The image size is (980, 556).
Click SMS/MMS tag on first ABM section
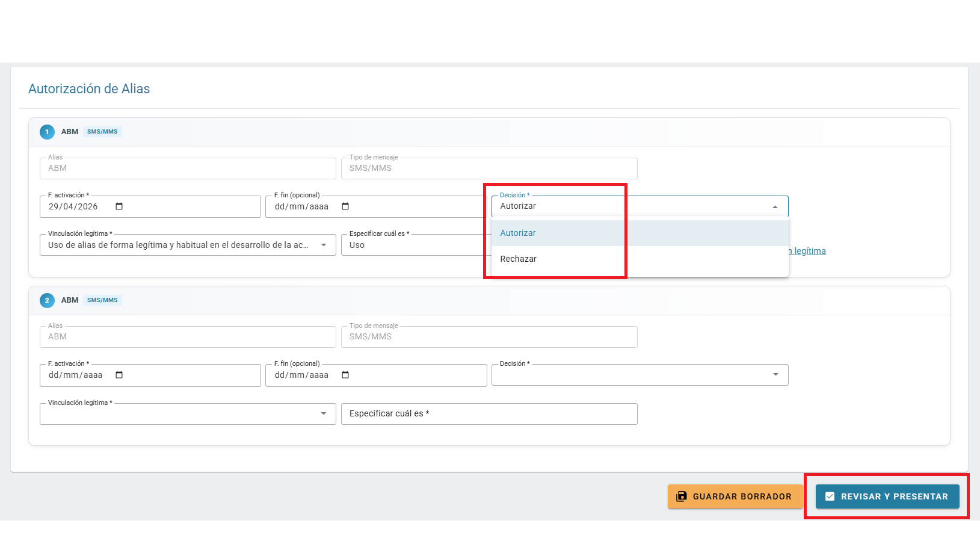pos(102,132)
